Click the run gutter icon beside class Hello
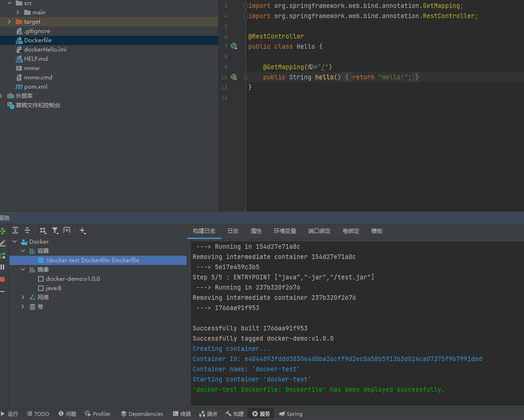This screenshot has height=420, width=524. (x=234, y=46)
